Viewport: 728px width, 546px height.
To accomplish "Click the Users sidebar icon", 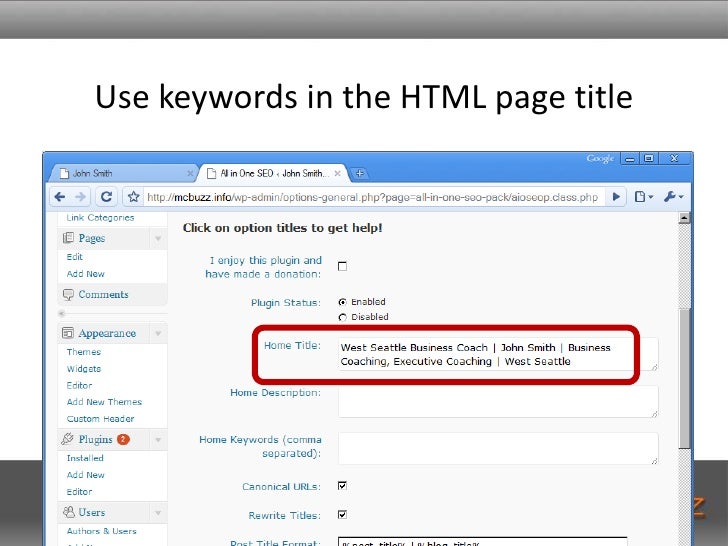I will point(68,512).
